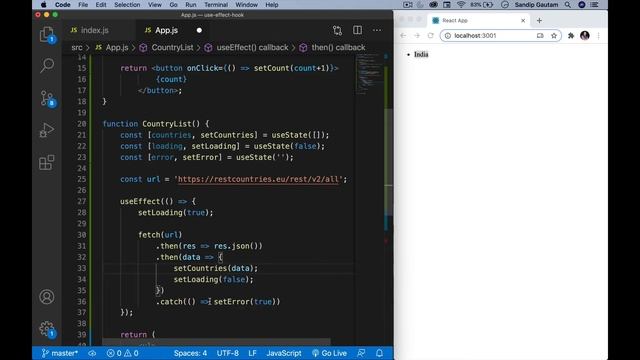
Task: Close the React App browser tab
Action: click(523, 20)
